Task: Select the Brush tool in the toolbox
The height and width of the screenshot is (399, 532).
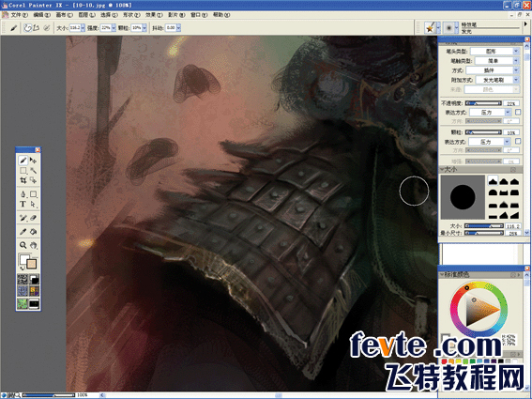Action: [x=23, y=160]
